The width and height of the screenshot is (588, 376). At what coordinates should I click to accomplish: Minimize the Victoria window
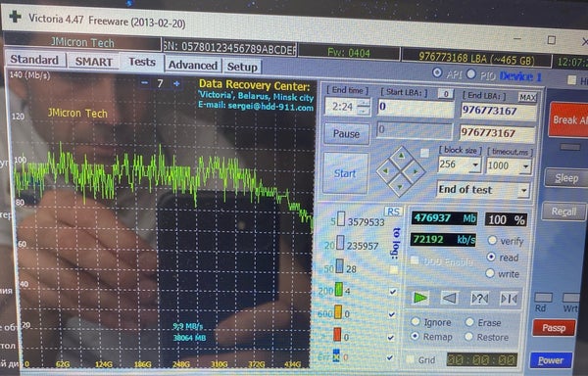517,38
